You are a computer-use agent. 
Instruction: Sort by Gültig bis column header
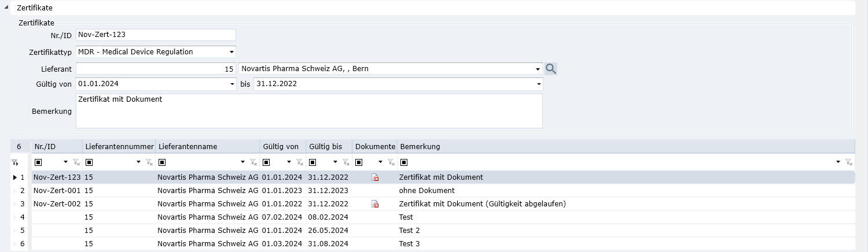(x=328, y=147)
